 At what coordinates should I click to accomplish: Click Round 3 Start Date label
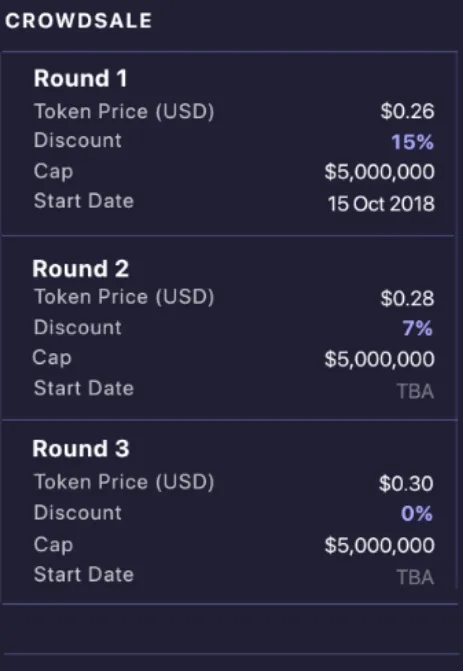tap(84, 574)
